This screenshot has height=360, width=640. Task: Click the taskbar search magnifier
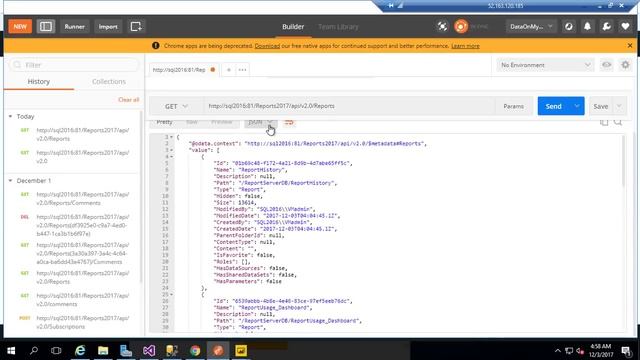[34, 350]
